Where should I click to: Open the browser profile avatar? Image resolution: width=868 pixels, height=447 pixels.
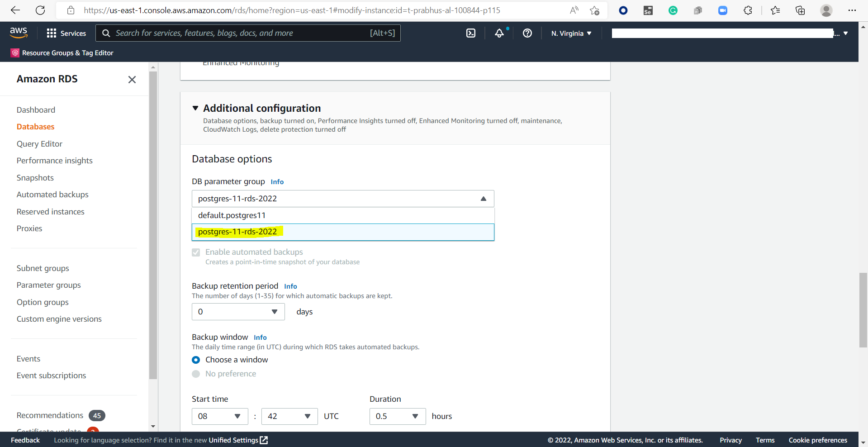[x=826, y=10]
